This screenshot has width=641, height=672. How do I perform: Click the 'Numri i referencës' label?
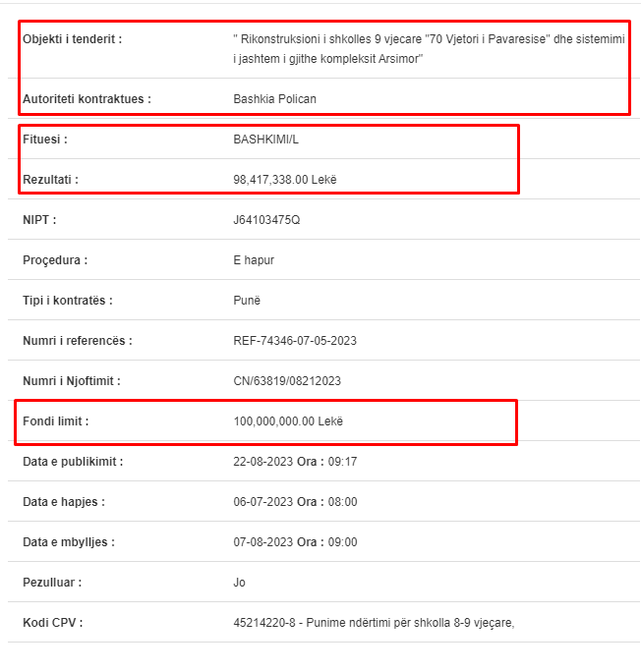[x=78, y=341]
